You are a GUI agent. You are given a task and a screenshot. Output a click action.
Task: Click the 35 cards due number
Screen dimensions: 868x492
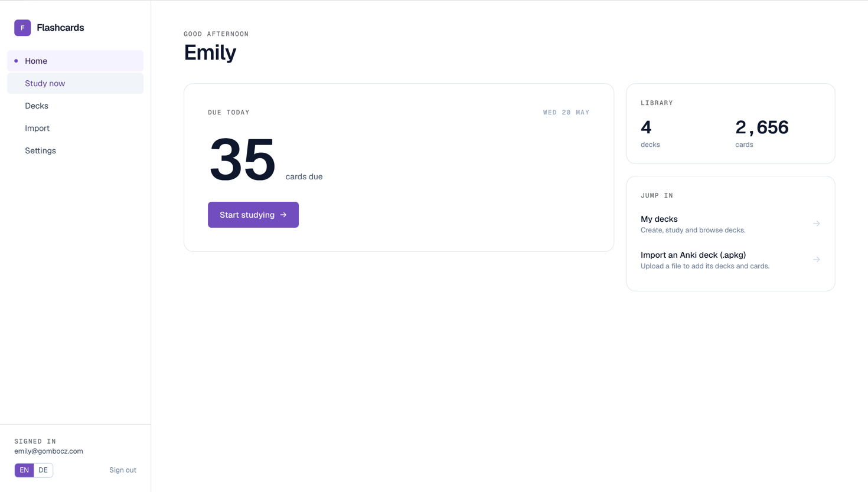tap(242, 159)
